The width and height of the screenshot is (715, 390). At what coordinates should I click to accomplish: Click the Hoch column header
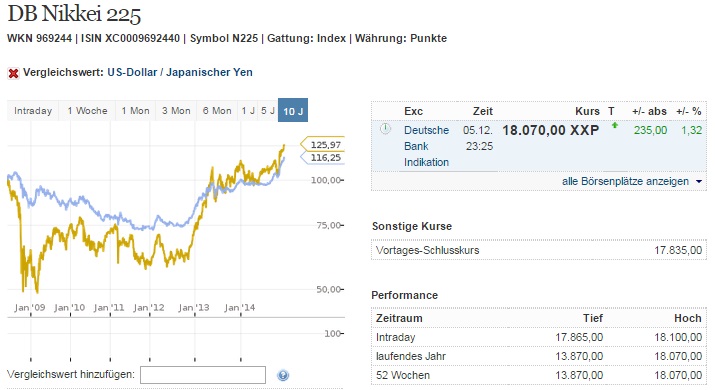688,318
